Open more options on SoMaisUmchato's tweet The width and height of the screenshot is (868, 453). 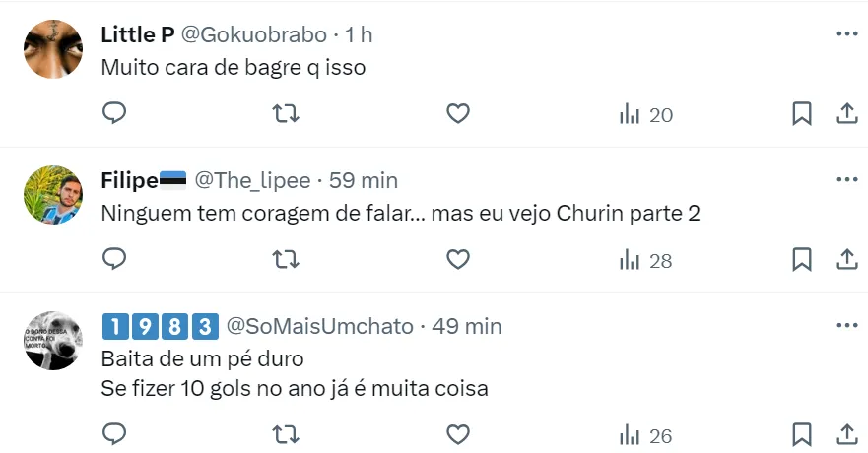[846, 325]
